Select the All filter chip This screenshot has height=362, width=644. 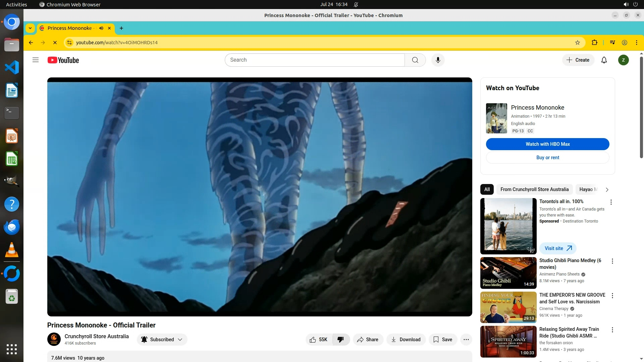pos(487,189)
